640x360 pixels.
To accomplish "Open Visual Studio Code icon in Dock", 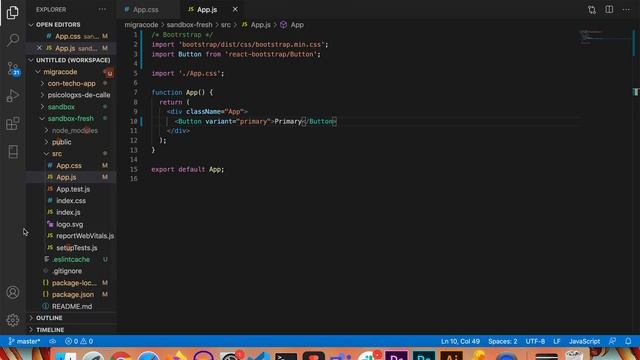I will click(x=258, y=356).
